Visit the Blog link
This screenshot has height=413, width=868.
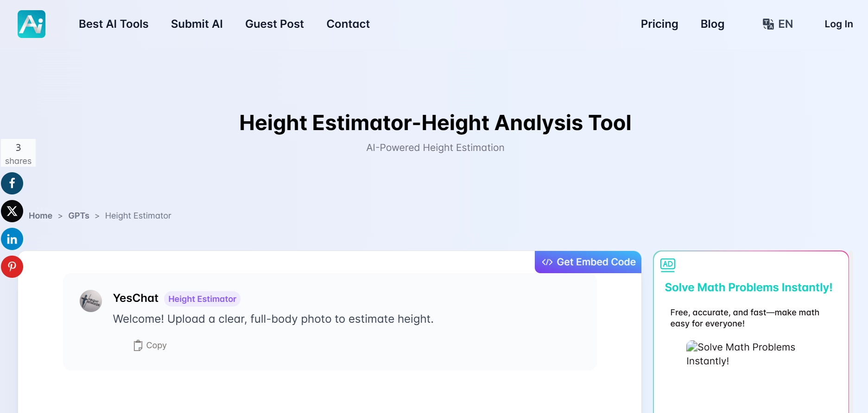click(712, 24)
